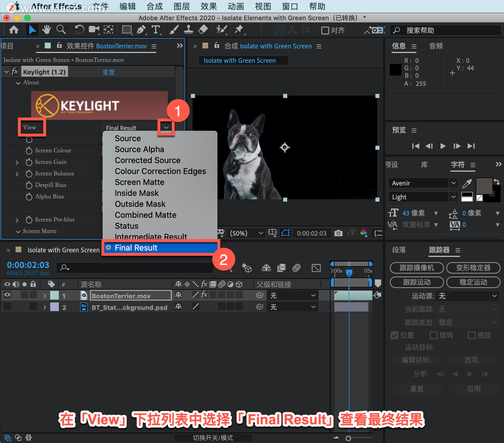Click 重置 link for Keylight
The height and width of the screenshot is (443, 504).
[x=108, y=72]
